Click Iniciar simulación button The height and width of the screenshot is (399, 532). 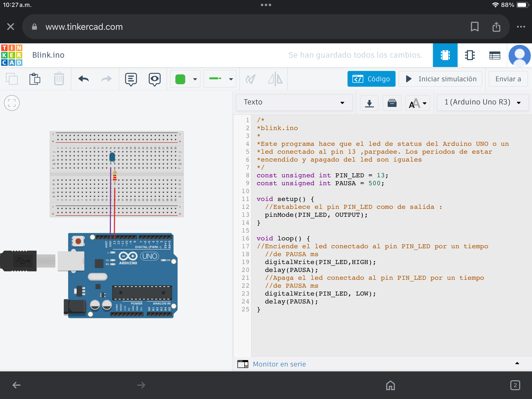441,79
